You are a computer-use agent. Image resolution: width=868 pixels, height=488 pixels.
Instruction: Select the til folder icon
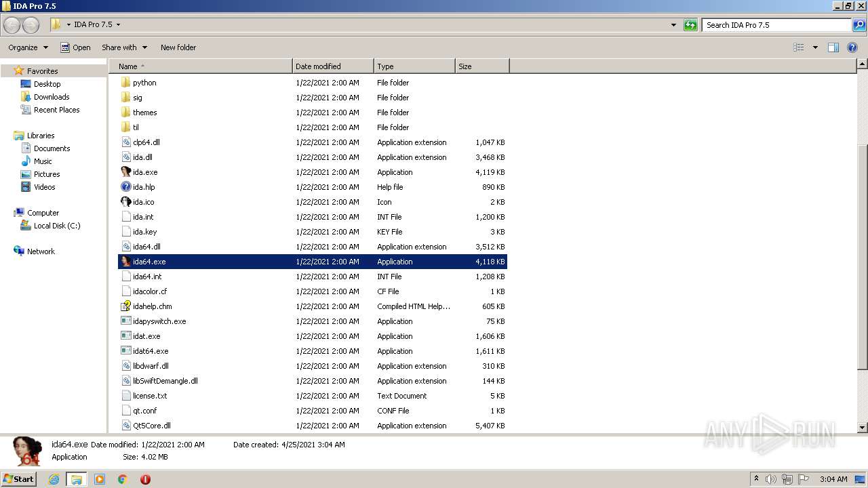(x=125, y=127)
